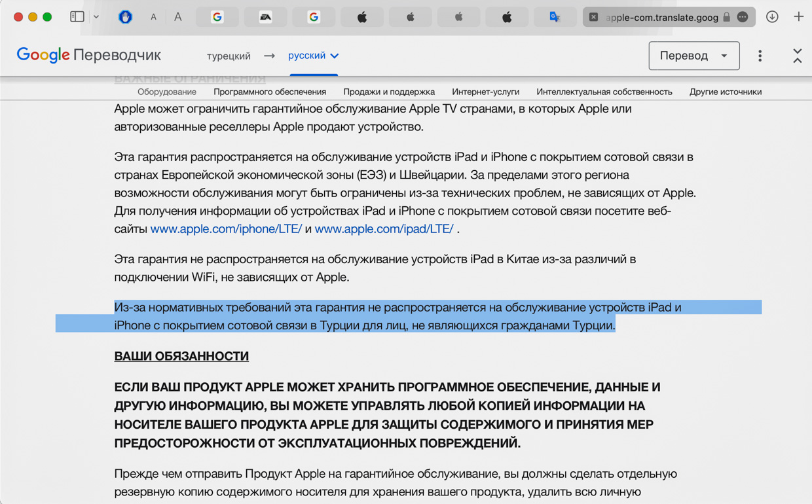This screenshot has height=504, width=812.
Task: Switch to the Google Translate icon tab
Action: [x=555, y=17]
